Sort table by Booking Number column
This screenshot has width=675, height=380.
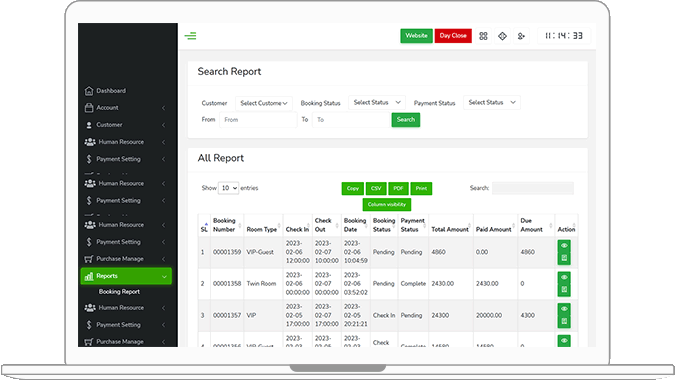click(227, 225)
